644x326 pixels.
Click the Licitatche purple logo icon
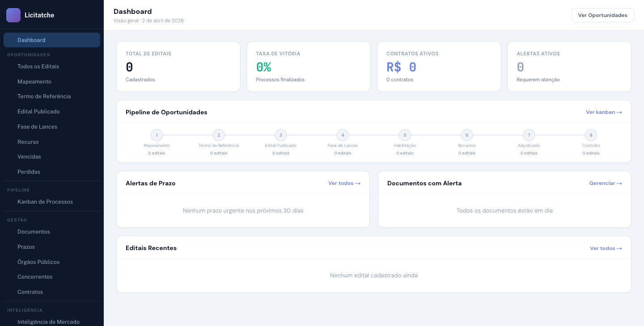13,15
